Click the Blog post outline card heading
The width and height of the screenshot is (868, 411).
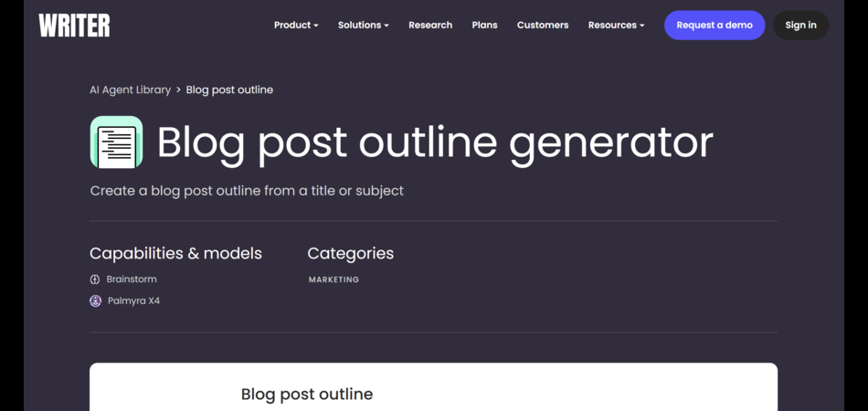pyautogui.click(x=307, y=394)
